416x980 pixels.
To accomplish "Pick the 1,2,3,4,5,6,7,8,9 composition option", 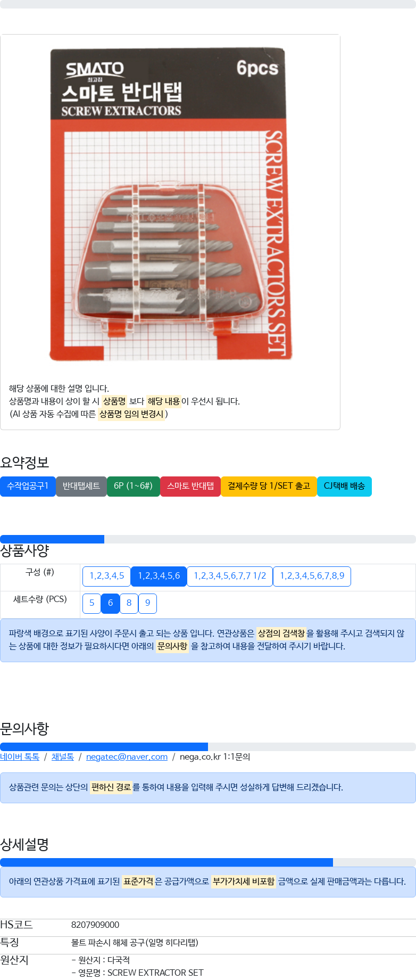I will [312, 576].
